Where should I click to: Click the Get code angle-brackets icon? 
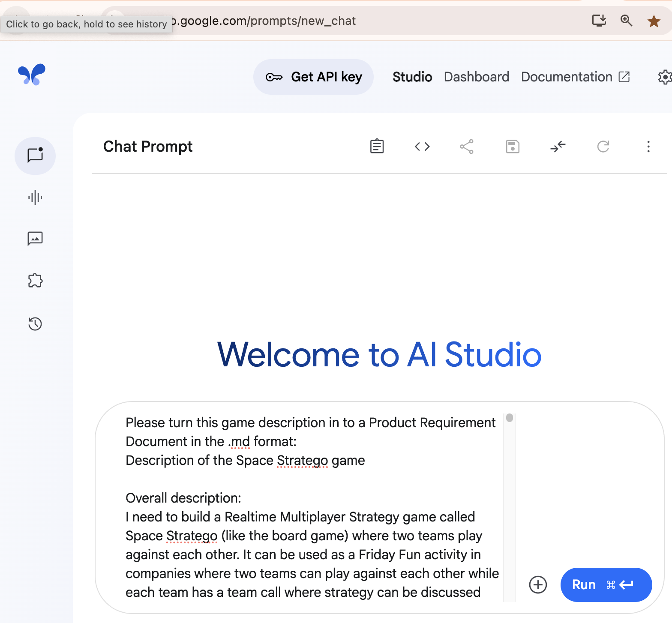point(422,147)
